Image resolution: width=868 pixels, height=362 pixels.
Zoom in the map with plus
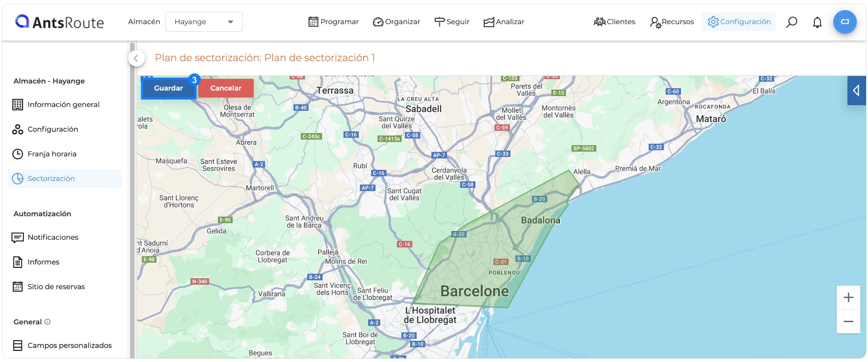[849, 298]
